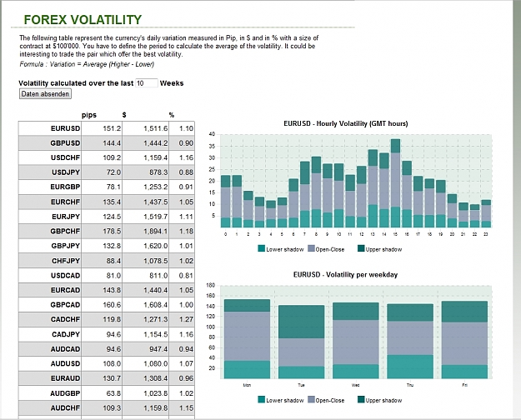The width and height of the screenshot is (521, 420).
Task: Select the EURCHF row label
Action: tap(66, 202)
